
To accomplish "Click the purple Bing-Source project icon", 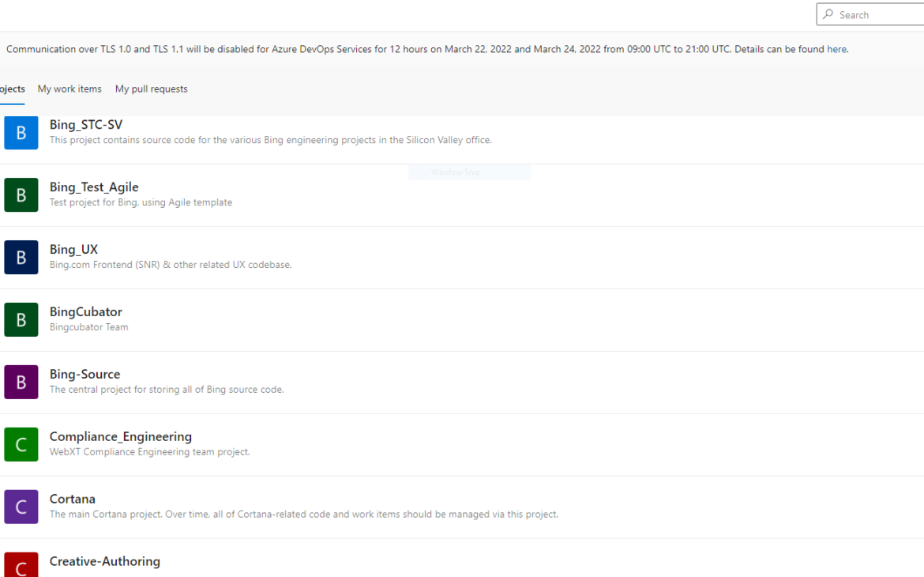I will pyautogui.click(x=21, y=382).
